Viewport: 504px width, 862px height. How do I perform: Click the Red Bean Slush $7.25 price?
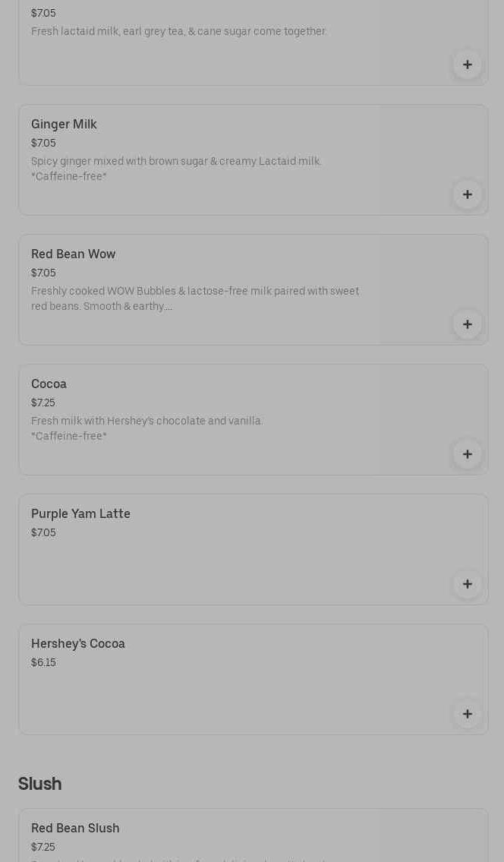tap(43, 847)
